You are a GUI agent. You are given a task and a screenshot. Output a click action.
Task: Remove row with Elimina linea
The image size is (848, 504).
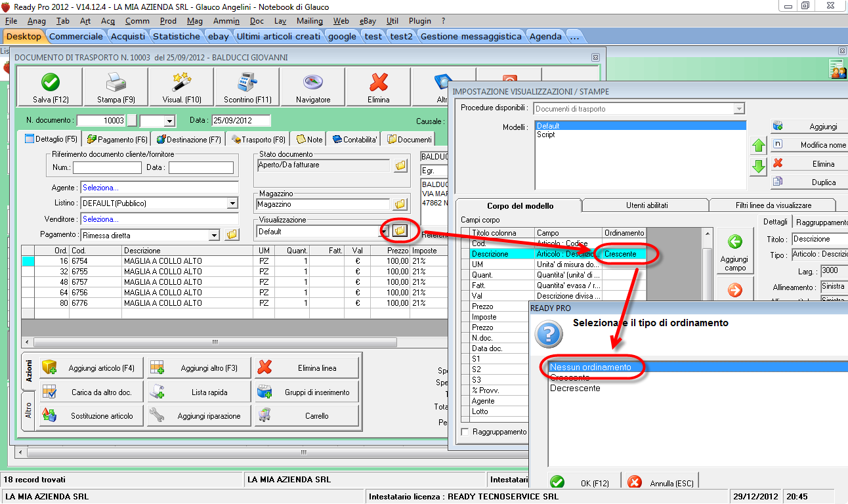point(307,368)
